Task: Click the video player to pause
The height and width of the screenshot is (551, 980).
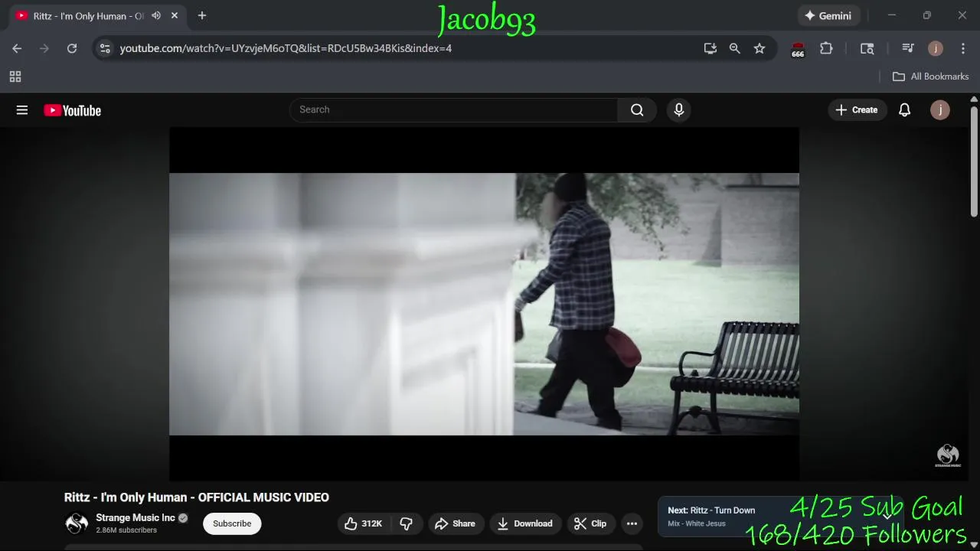Action: [484, 304]
